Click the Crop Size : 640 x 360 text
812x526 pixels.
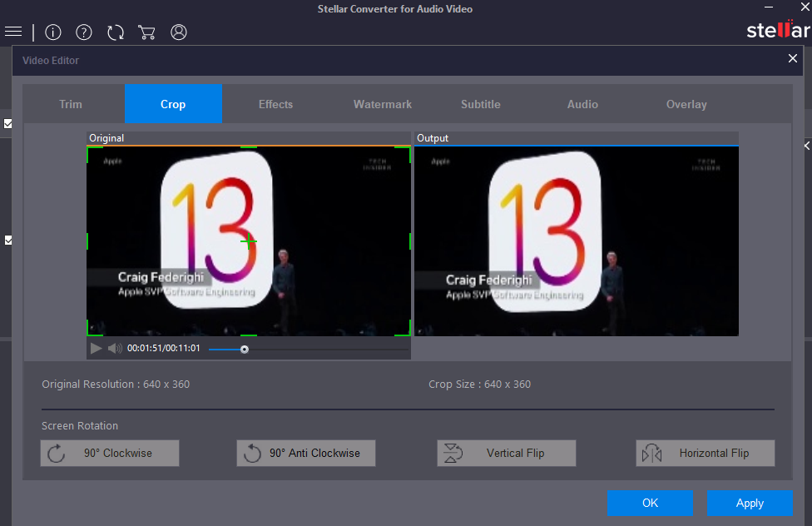click(x=479, y=384)
